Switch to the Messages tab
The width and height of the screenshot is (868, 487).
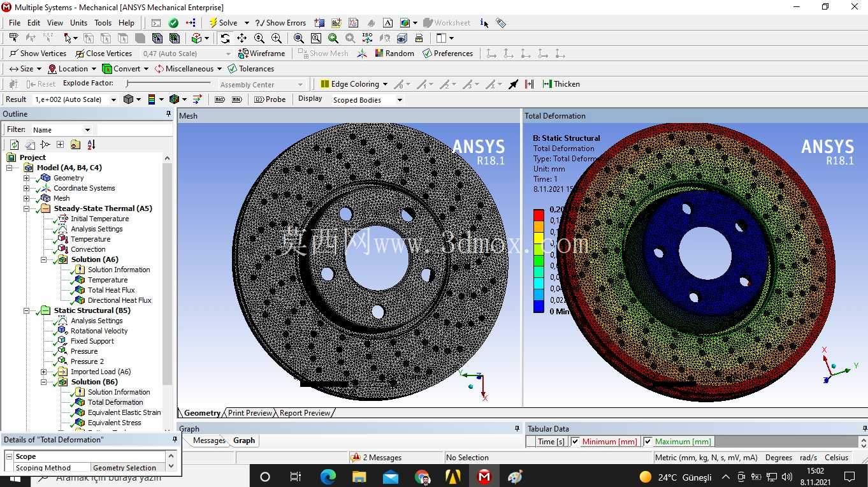point(209,440)
